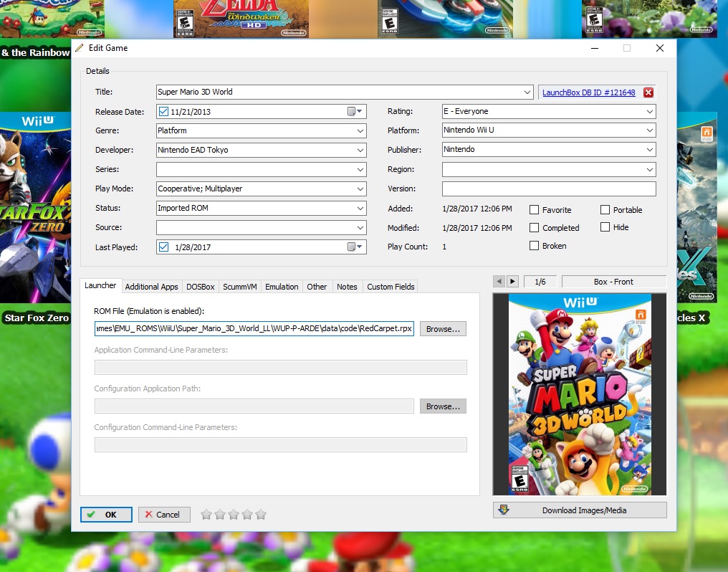Set rating to four stars
Screen dimensions: 728x572
(x=247, y=515)
